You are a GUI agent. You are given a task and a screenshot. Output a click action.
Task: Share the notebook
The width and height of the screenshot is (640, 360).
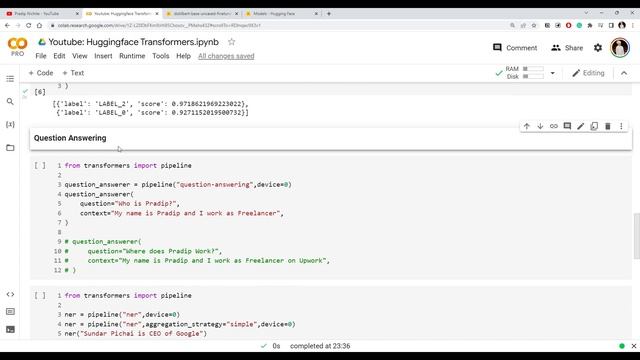point(567,48)
